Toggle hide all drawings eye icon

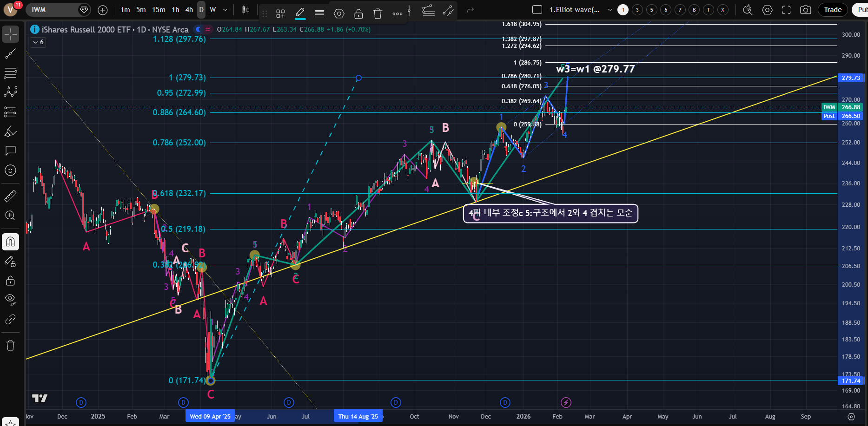point(10,299)
